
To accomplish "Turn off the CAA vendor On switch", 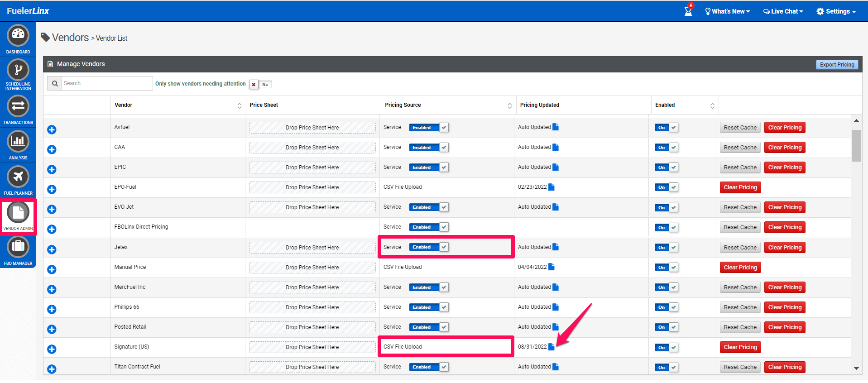I will 667,148.
